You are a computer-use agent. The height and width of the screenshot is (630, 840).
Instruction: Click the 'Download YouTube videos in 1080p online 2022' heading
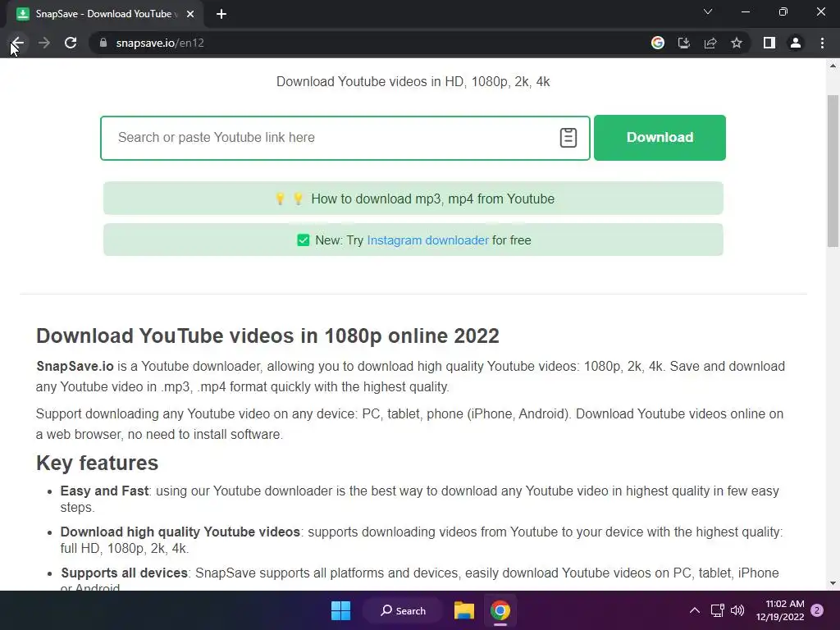point(267,336)
